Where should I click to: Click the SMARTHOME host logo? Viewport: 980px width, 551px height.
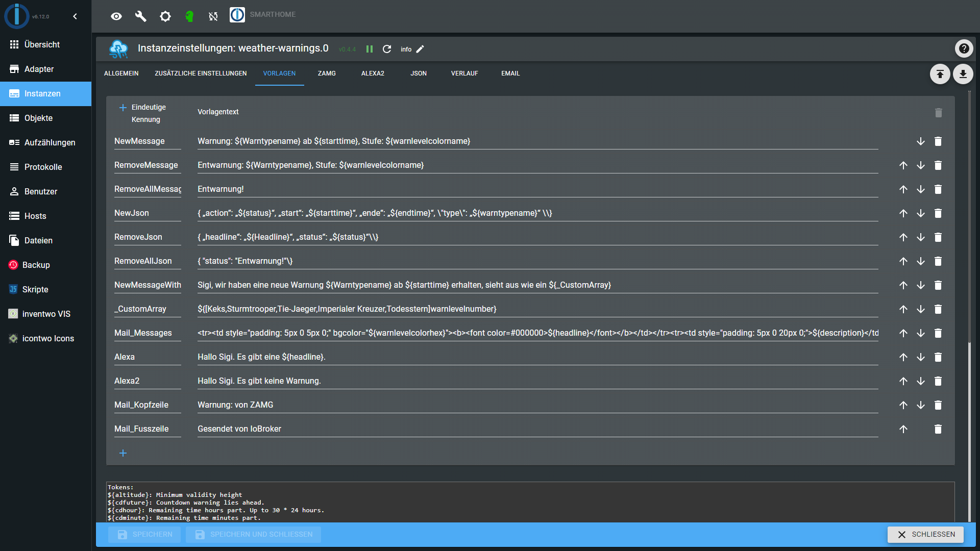pyautogui.click(x=237, y=15)
